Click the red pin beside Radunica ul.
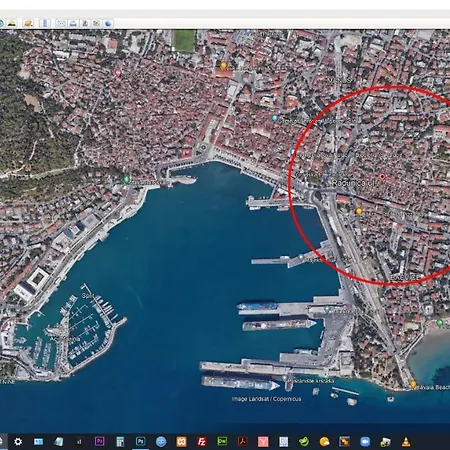 (x=382, y=177)
